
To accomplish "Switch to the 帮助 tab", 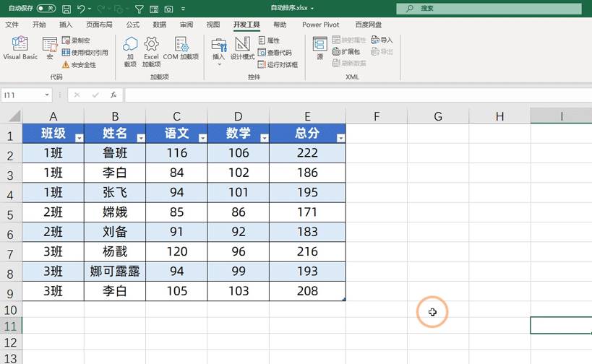I will (280, 25).
